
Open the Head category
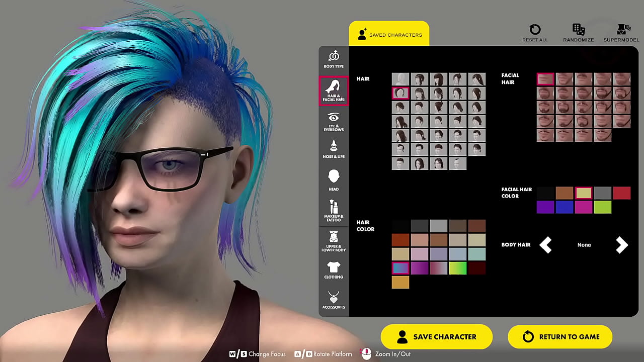(x=334, y=180)
